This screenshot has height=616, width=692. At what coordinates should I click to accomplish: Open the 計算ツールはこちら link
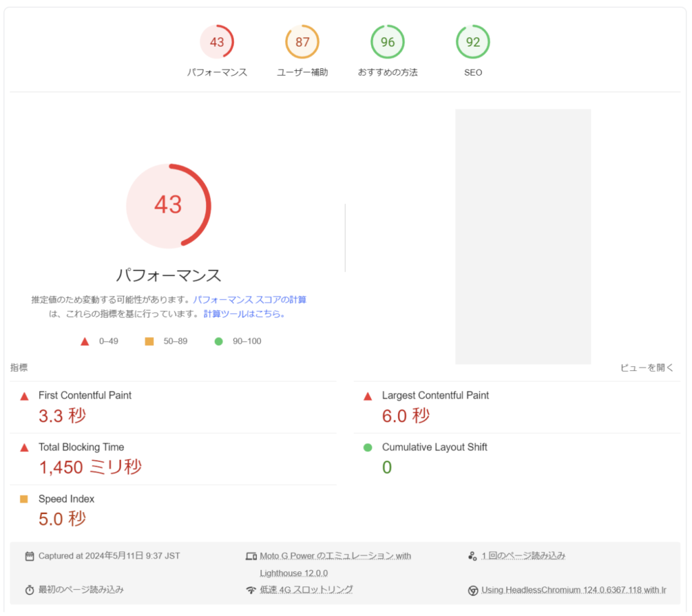click(245, 313)
